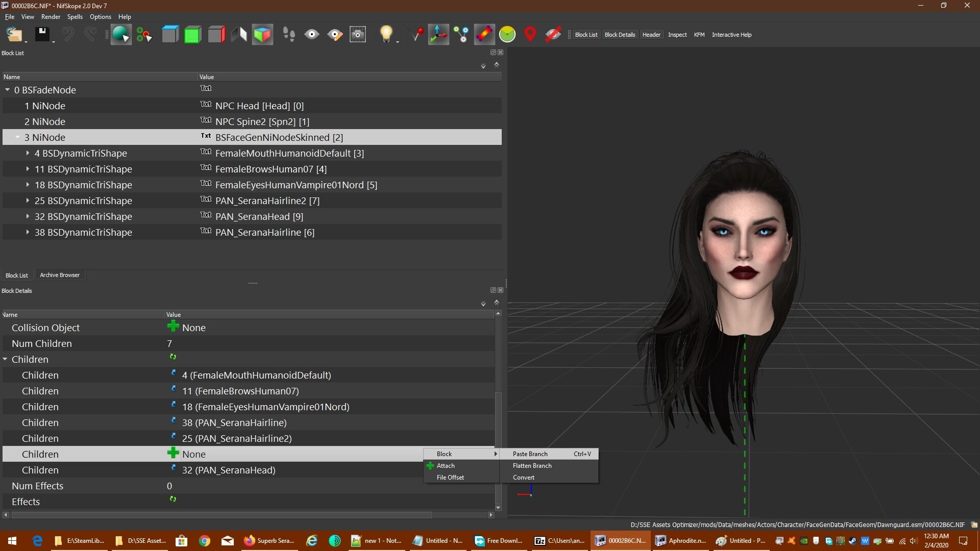Expand the 4 BSDynamicTriShape node
This screenshot has width=980, height=551.
(28, 153)
